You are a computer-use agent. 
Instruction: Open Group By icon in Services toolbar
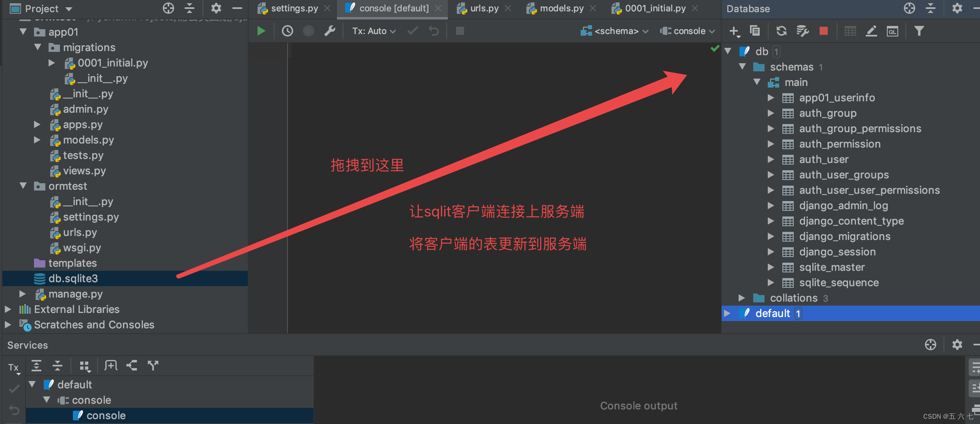pos(85,366)
